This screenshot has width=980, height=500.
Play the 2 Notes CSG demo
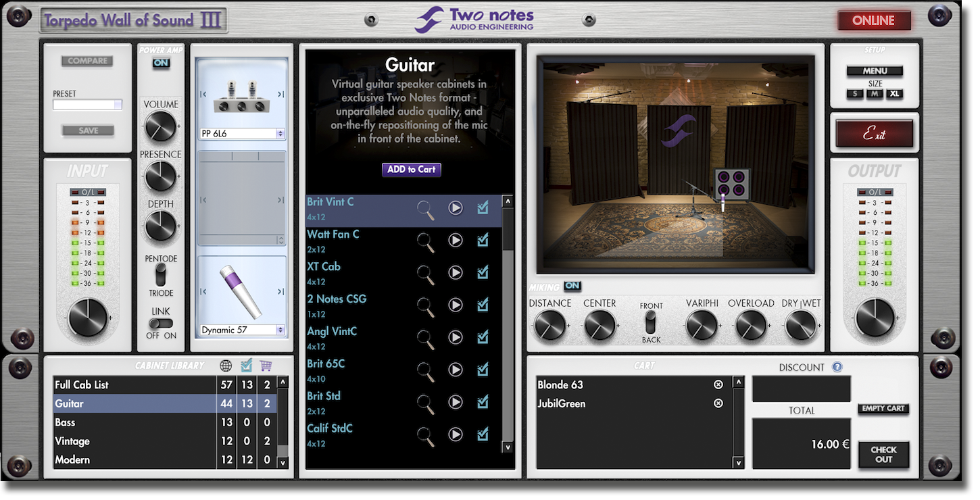[x=456, y=305]
